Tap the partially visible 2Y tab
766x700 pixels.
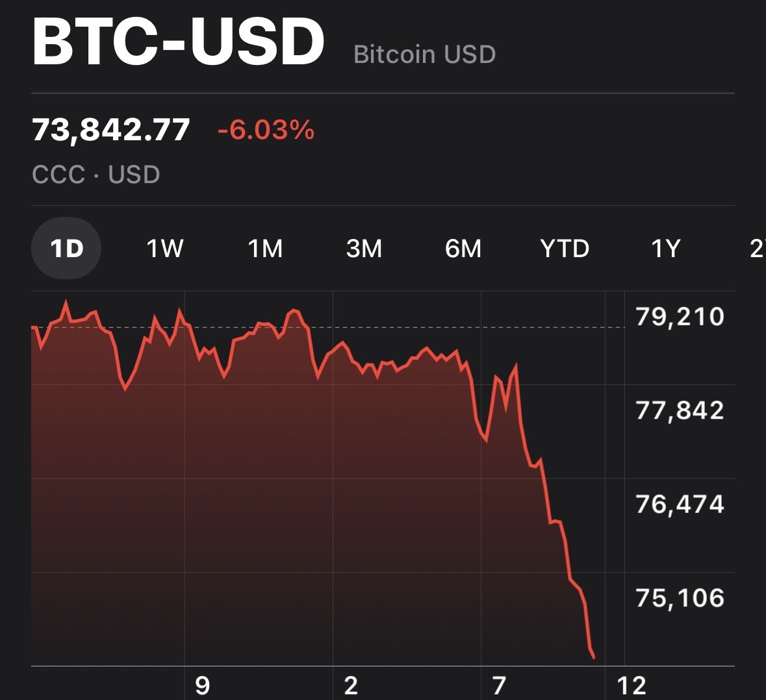tap(758, 248)
